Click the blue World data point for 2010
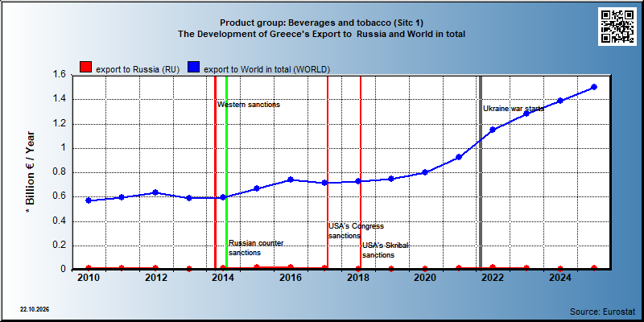Image resolution: width=644 pixels, height=322 pixels. point(89,200)
